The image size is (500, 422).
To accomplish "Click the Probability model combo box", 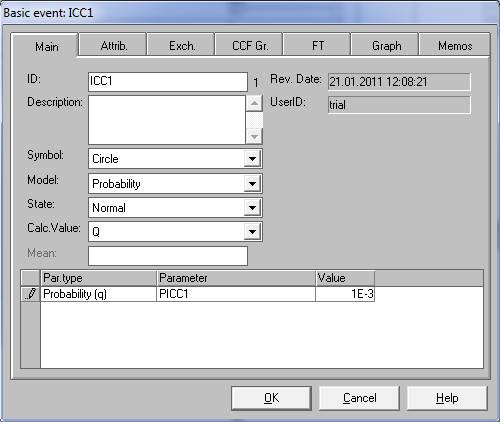I will [175, 183].
